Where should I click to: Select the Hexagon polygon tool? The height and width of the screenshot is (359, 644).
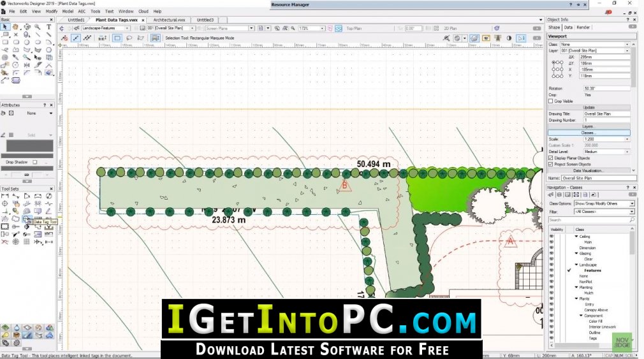pyautogui.click(x=48, y=50)
